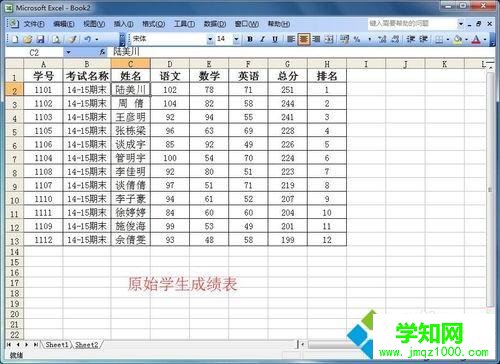Click the Align Left icon
Image resolution: width=500 pixels, height=364 pixels.
291,39
